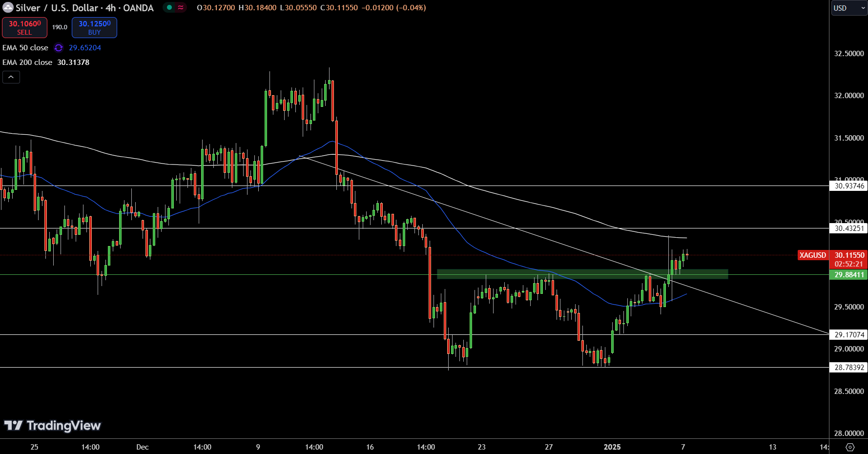Click the 28.50000 price axis label
This screenshot has width=868, height=454.
click(849, 392)
